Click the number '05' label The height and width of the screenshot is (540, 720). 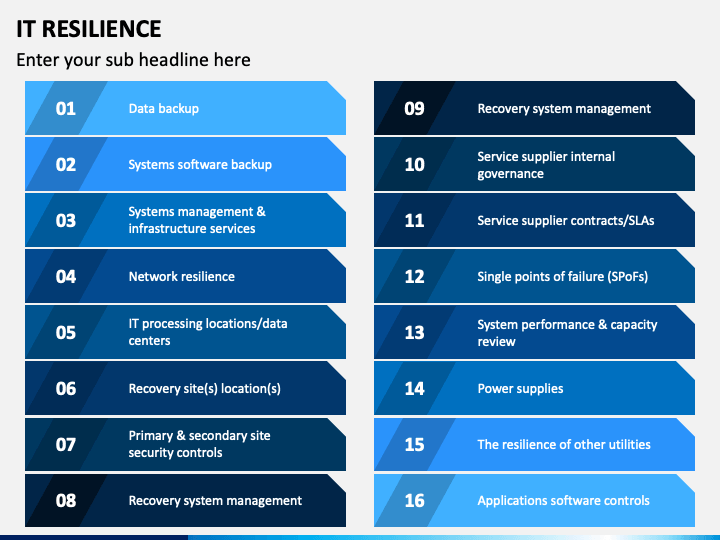66,333
